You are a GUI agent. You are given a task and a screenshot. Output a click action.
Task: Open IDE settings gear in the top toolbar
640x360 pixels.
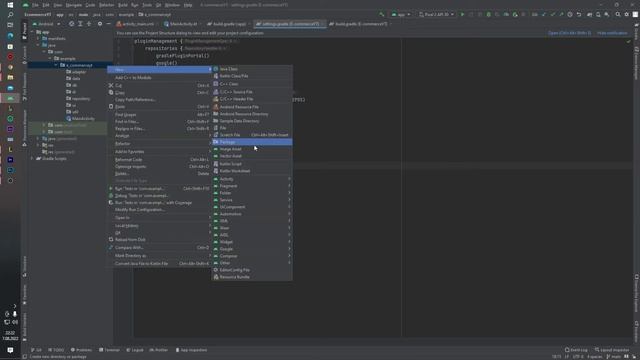pos(627,14)
